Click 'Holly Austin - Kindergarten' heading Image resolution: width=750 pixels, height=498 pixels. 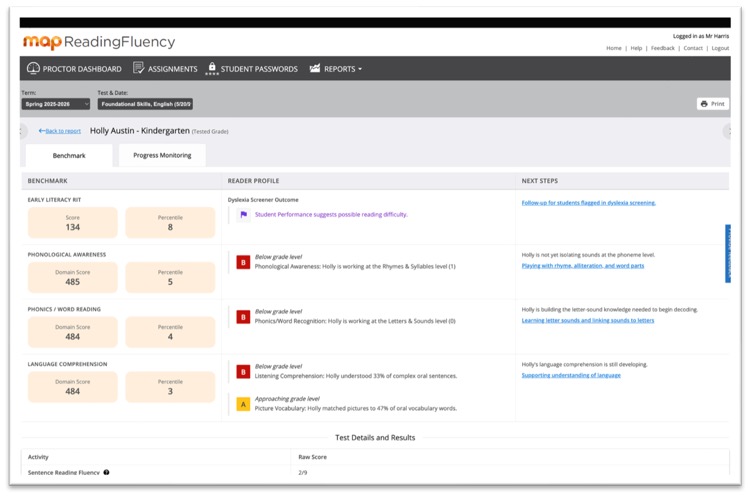coord(140,131)
